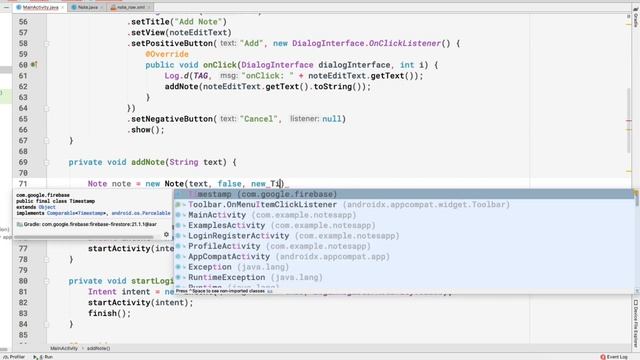This screenshot has height=360, width=640.
Task: Open the Event Log
Action: coord(614,357)
